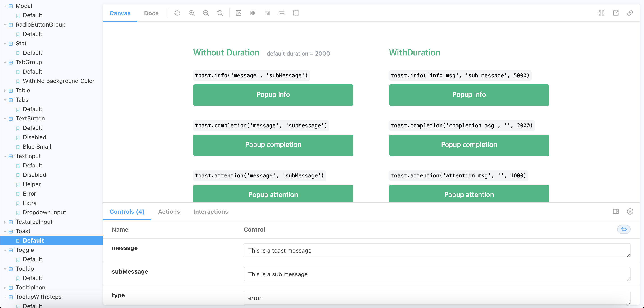Reset zoom with the toolbar icon
Image resolution: width=644 pixels, height=308 pixels.
point(220,13)
